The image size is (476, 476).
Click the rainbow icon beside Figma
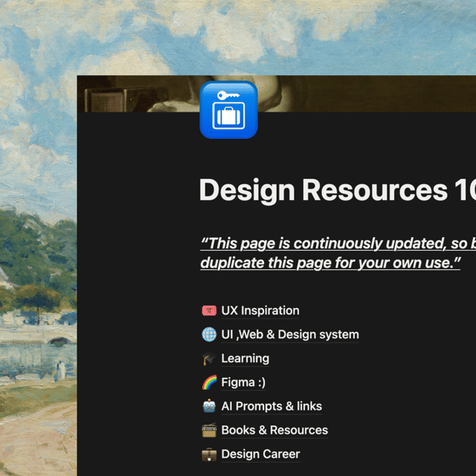[209, 382]
